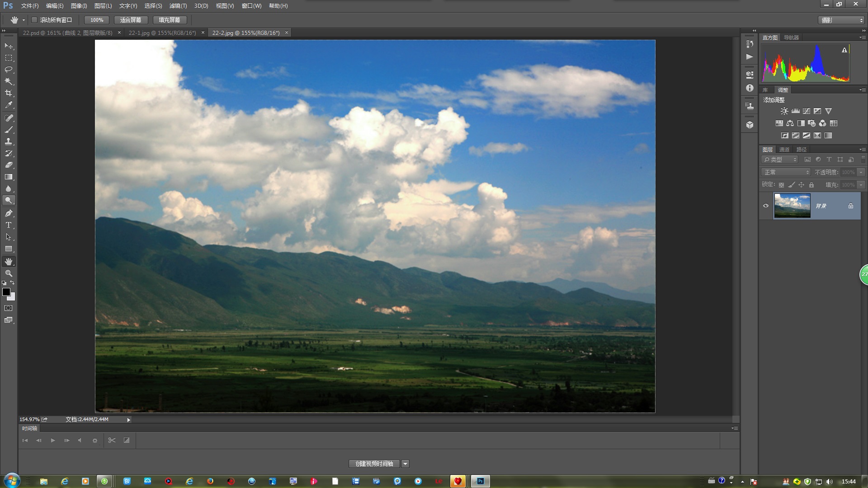This screenshot has height=488, width=868.
Task: Switch to the 通道 Channels tab
Action: (x=784, y=150)
